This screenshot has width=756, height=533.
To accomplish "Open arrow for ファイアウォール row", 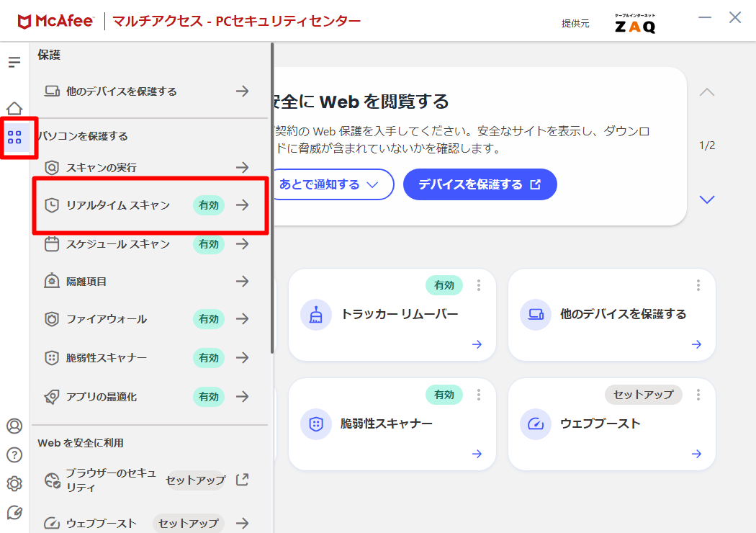I will click(242, 319).
